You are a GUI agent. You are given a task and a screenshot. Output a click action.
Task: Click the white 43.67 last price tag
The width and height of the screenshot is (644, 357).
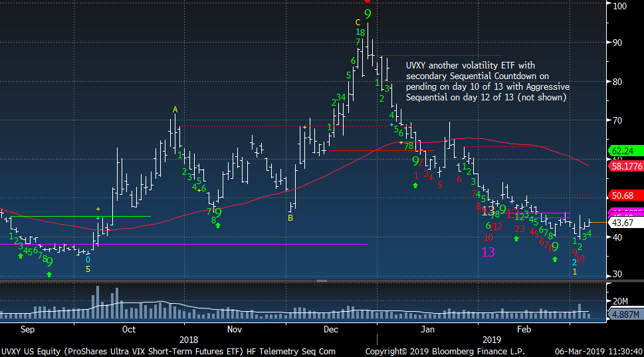(x=625, y=223)
